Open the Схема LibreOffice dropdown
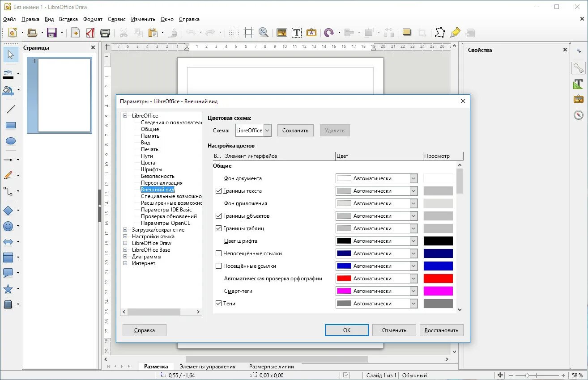This screenshot has width=588, height=380. 253,131
